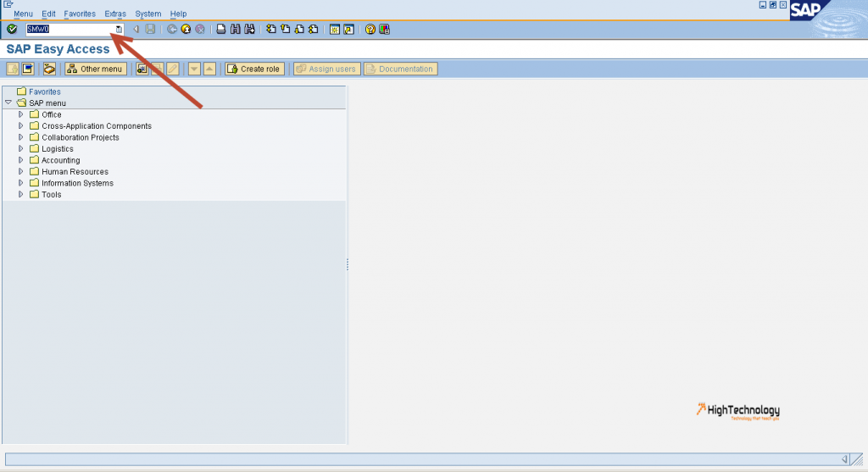Viewport: 868px width, 472px height.
Task: Expand the Logistics folder
Action: coord(21,148)
